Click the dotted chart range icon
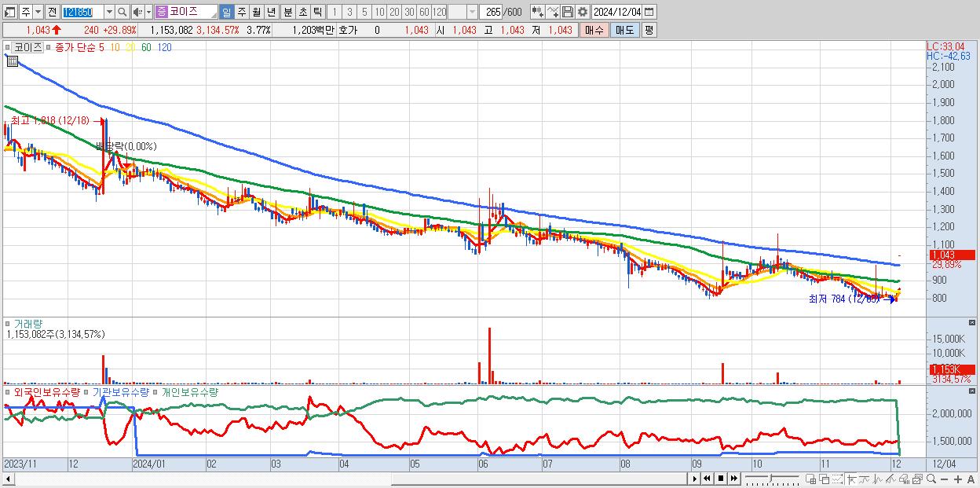Viewport: 980px width, 488px height. (x=837, y=479)
